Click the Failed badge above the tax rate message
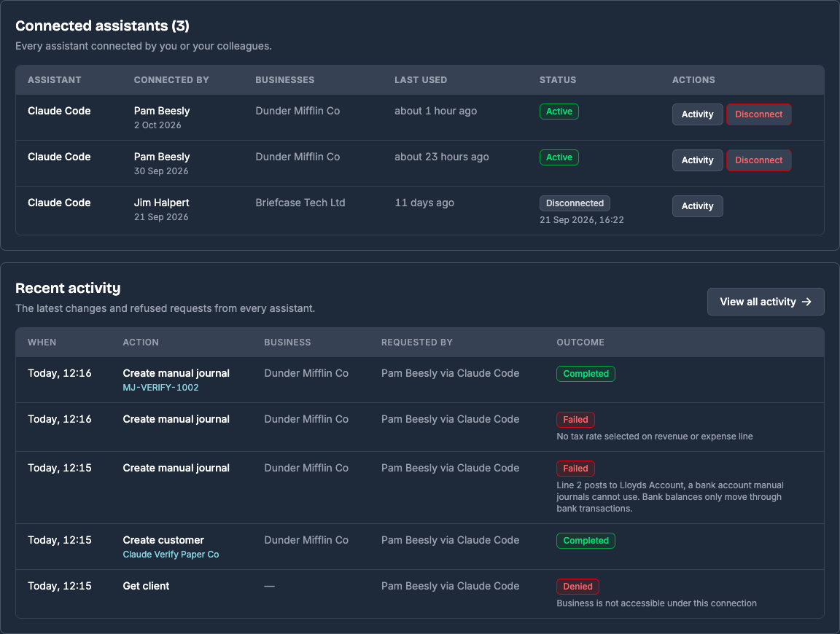This screenshot has height=634, width=840. point(575,420)
